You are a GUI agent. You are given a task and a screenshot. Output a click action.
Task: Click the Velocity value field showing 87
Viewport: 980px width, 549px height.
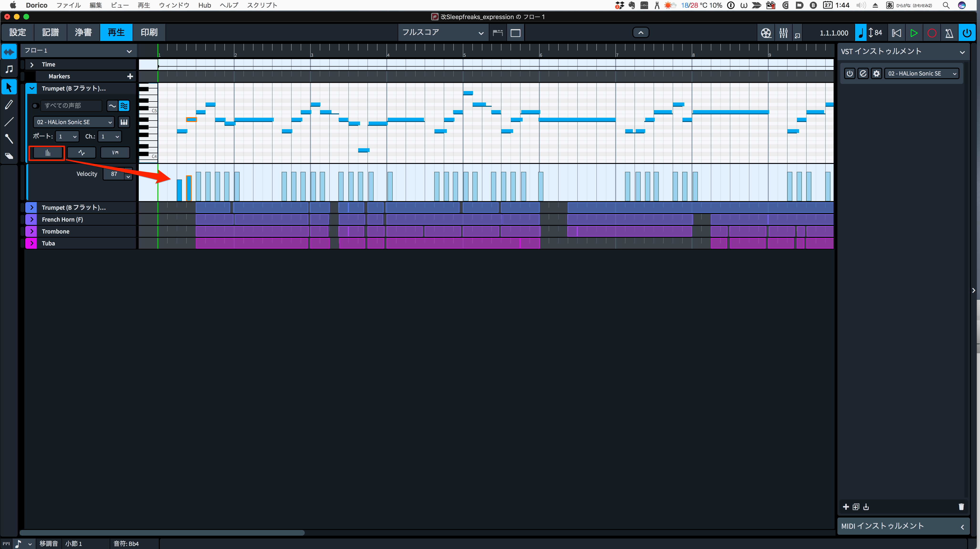[x=114, y=174]
